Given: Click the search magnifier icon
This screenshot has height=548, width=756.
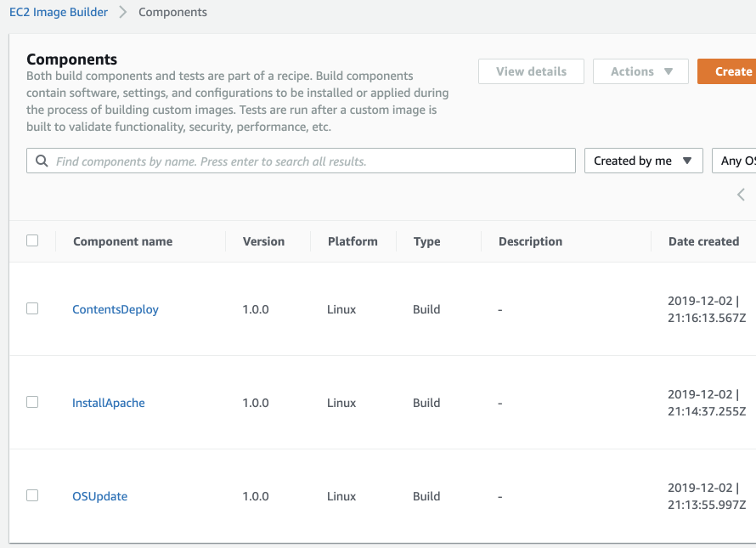Looking at the screenshot, I should pos(42,161).
